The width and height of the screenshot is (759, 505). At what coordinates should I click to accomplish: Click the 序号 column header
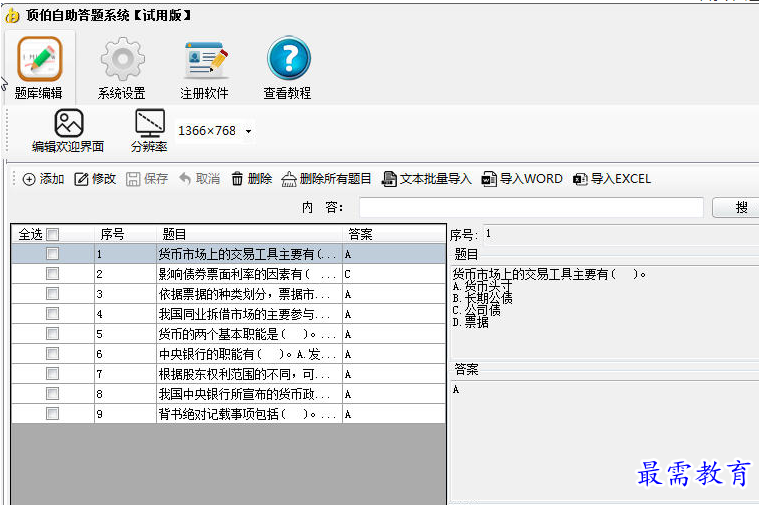point(125,234)
